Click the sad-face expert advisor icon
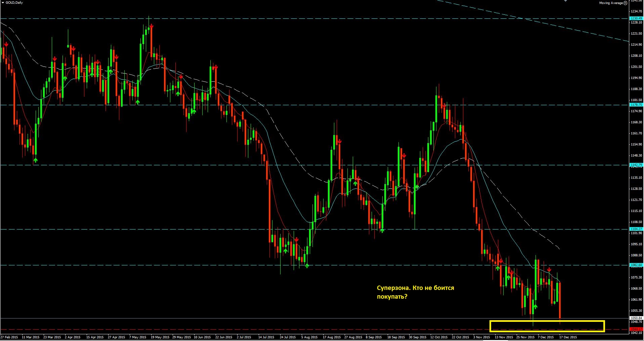This screenshot has width=644, height=341. pos(625,3)
